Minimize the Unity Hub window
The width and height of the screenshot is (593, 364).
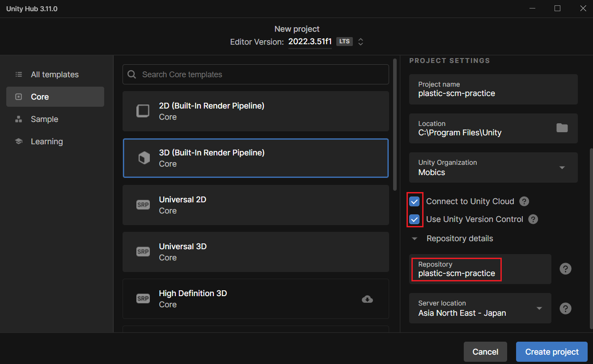tap(532, 8)
